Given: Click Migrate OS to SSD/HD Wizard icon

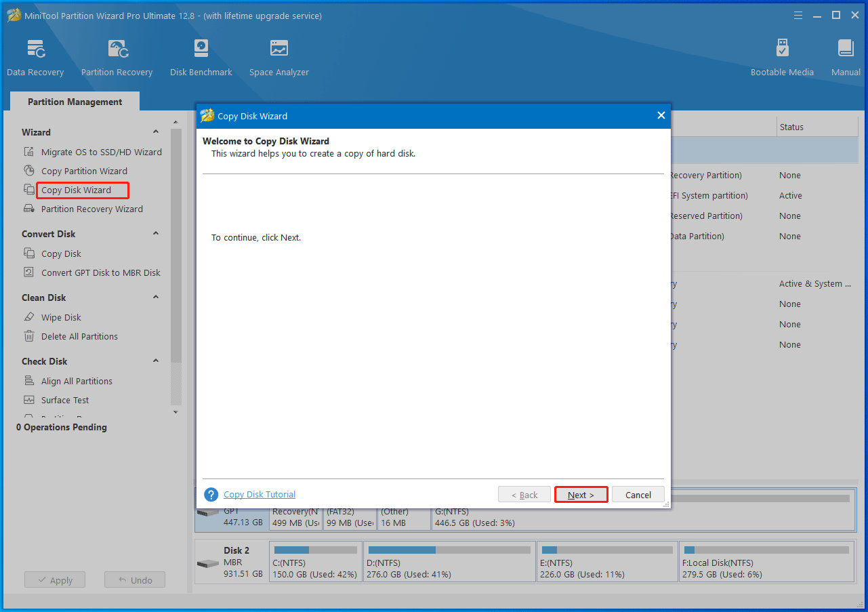Looking at the screenshot, I should pyautogui.click(x=29, y=152).
